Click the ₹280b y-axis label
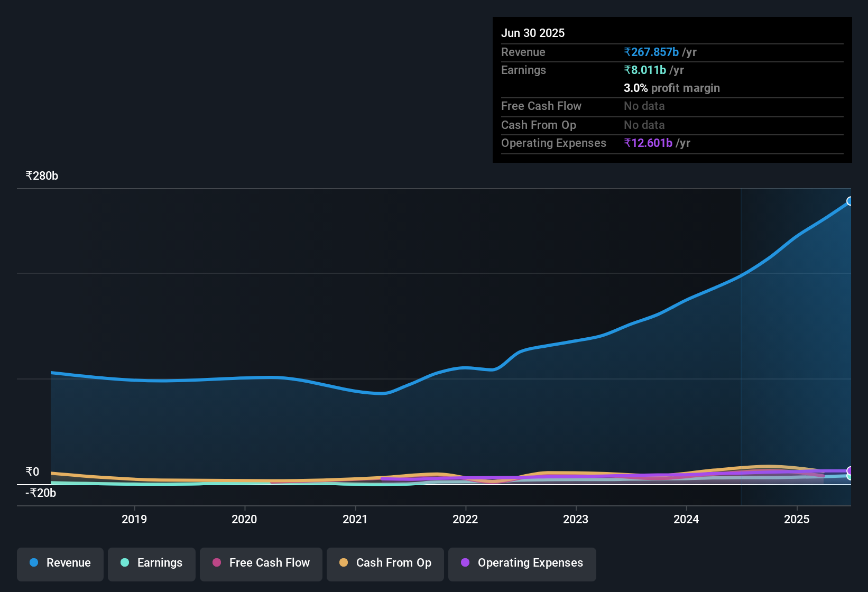 [42, 176]
